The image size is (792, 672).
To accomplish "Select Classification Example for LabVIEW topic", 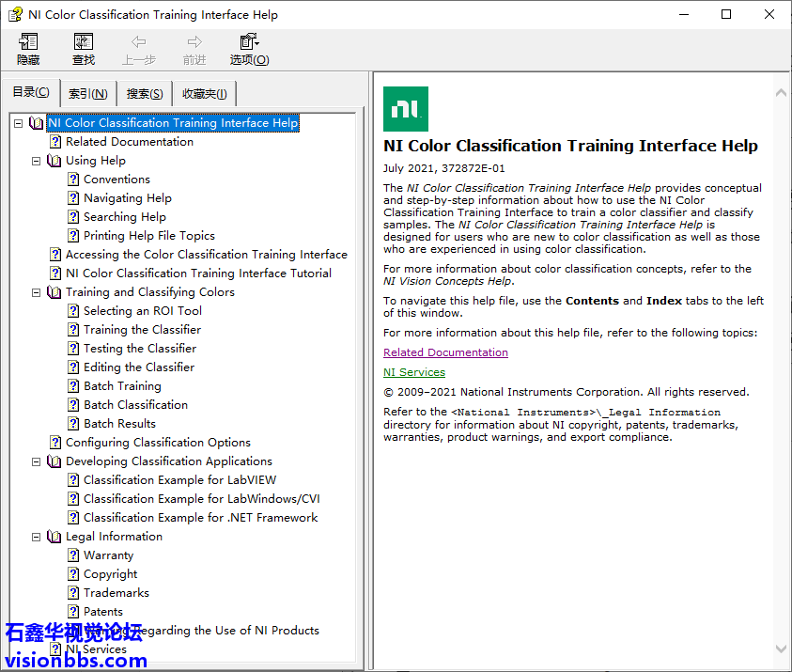I will pos(179,480).
